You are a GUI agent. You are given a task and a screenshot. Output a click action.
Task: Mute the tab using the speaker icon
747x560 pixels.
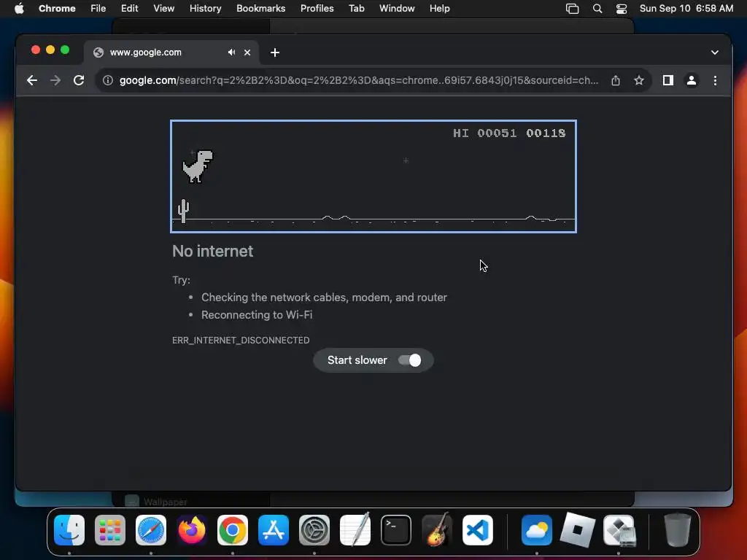coord(231,52)
